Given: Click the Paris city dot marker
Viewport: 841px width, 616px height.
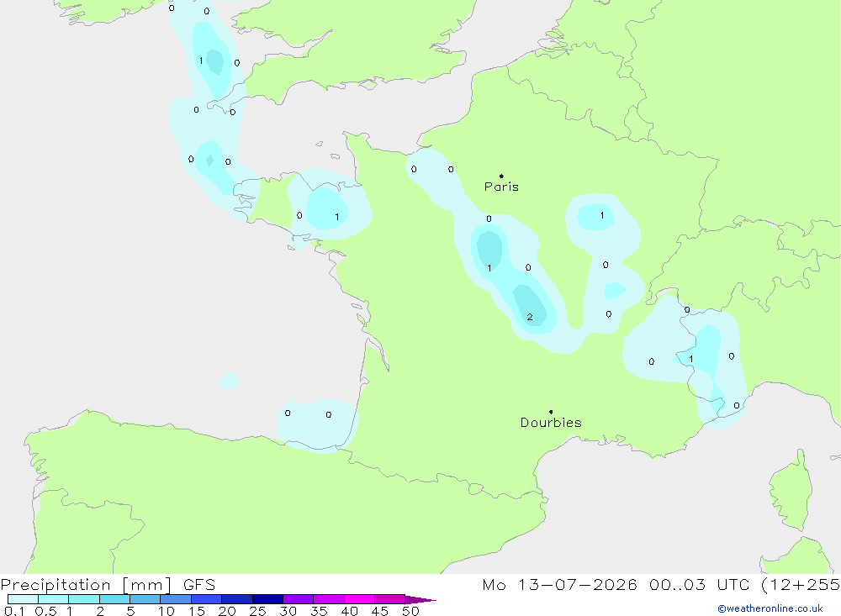Looking at the screenshot, I should 501,176.
